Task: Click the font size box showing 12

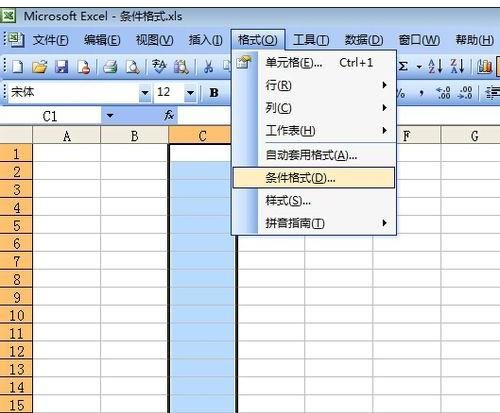Action: point(169,92)
